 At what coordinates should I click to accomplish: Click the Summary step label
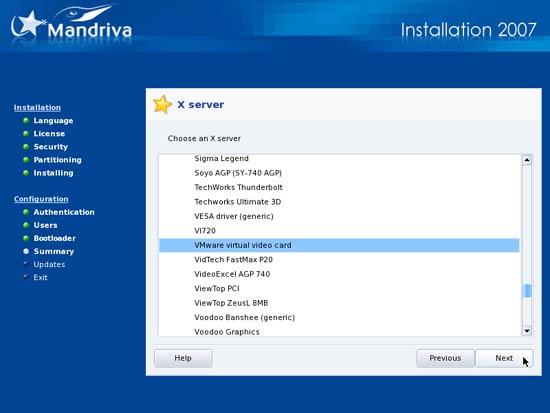[x=54, y=252]
